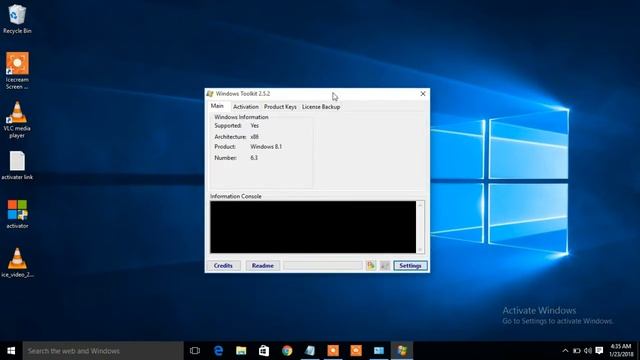
Task: Open the Windows Store taskbar icon
Action: (264, 351)
